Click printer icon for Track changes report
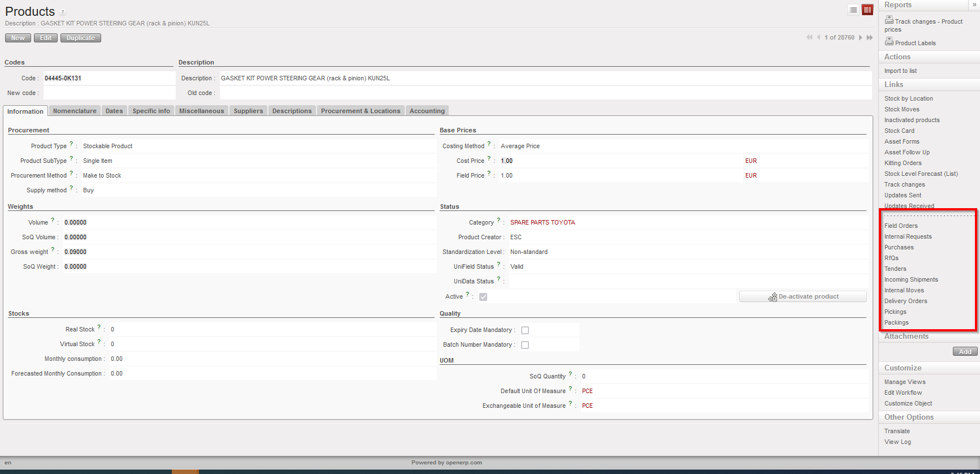Viewport: 980px width, 474px height. point(889,20)
